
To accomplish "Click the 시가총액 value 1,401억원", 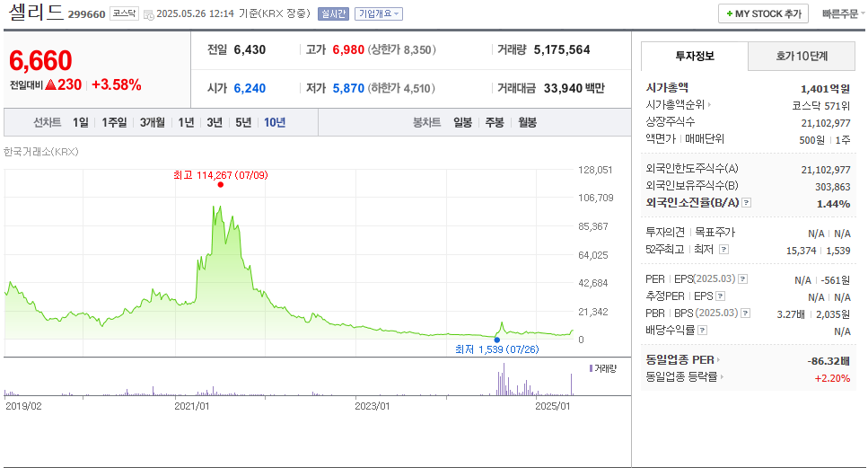I will click(826, 89).
